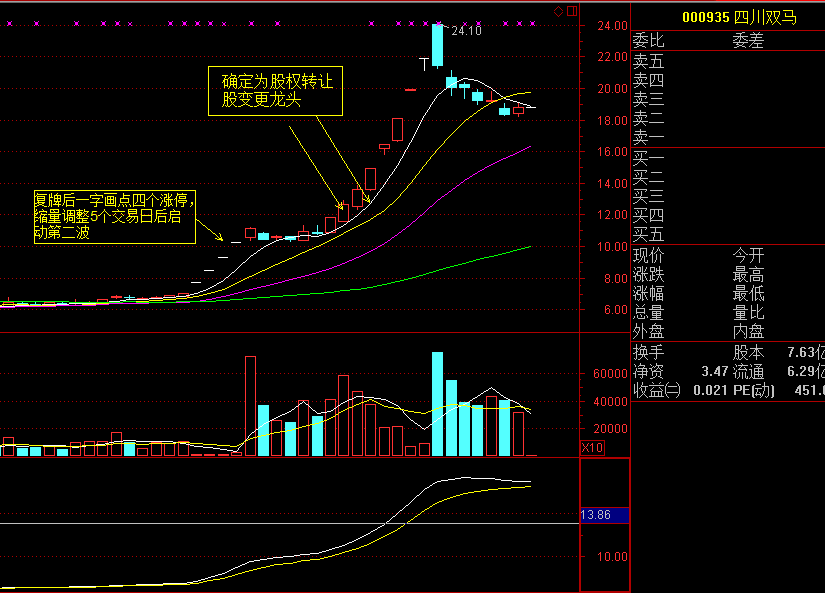Select the 卖三 order row
Image resolution: width=825 pixels, height=593 pixels.
tap(728, 99)
